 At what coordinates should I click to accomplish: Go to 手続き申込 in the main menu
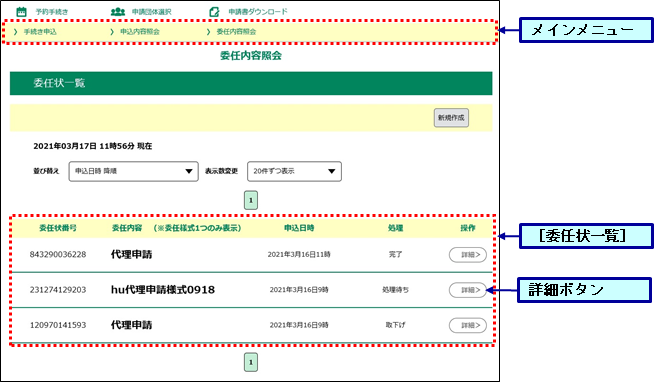pos(40,32)
